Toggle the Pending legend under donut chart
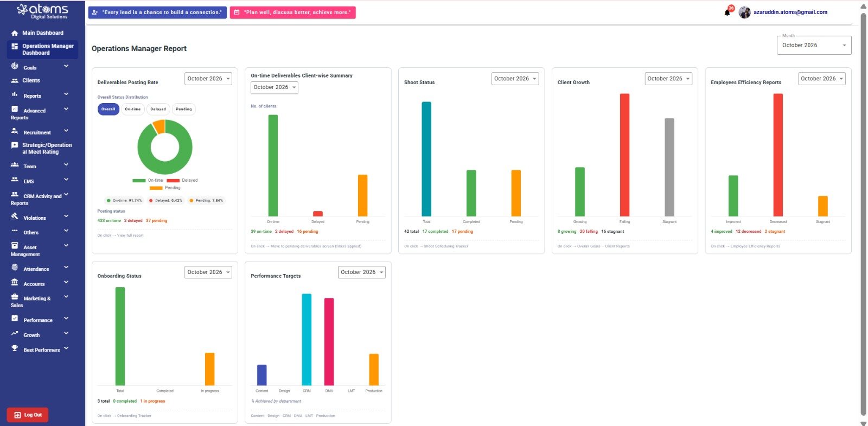The width and height of the screenshot is (868, 426). click(165, 188)
